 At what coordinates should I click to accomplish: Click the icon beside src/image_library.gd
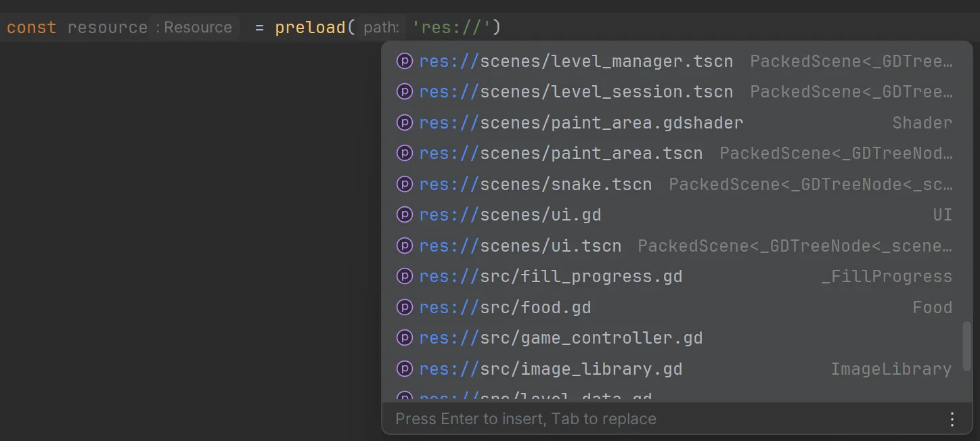tap(405, 369)
